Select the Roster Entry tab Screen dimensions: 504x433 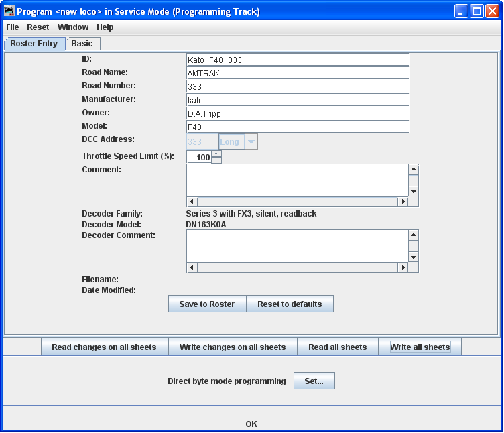pos(34,43)
